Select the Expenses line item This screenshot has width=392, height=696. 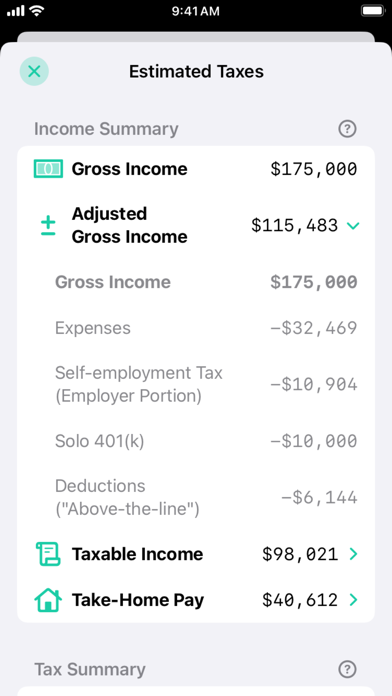[206, 328]
